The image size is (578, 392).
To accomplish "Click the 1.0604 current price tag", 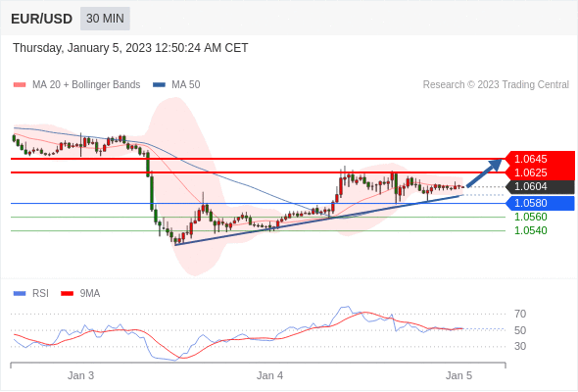I will 540,186.
